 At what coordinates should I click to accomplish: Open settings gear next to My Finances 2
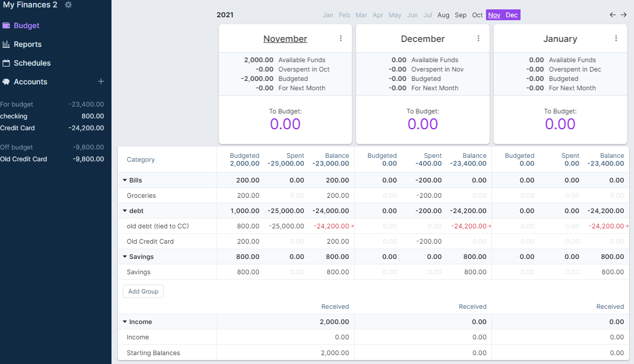[68, 5]
